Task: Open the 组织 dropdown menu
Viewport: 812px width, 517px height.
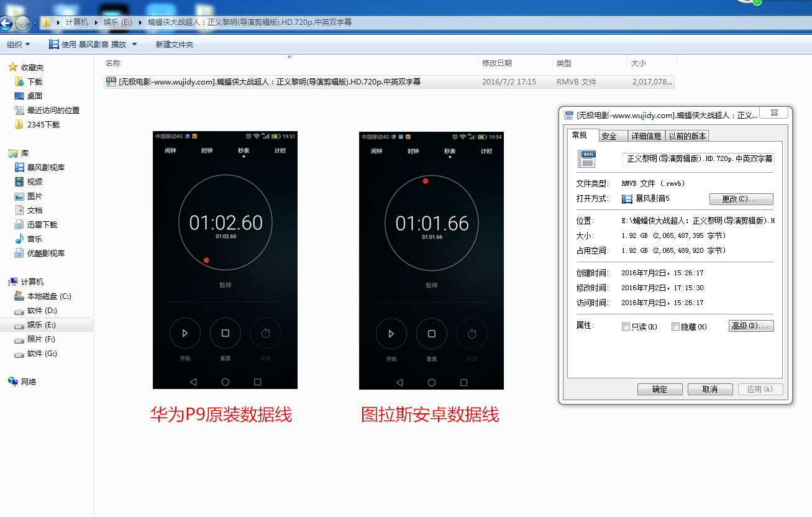Action: click(x=19, y=44)
